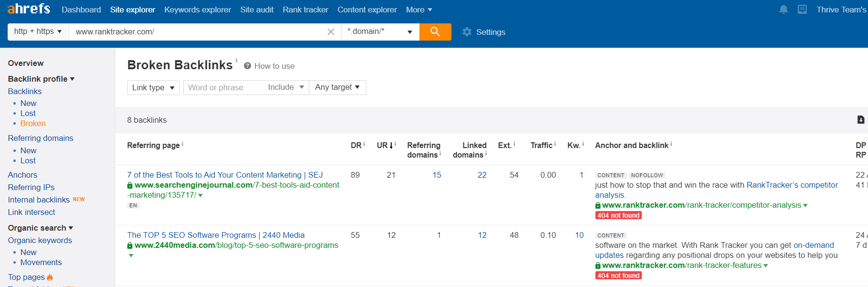Click the info icon beside Broken Backlinks
868x287 pixels.
236,60
